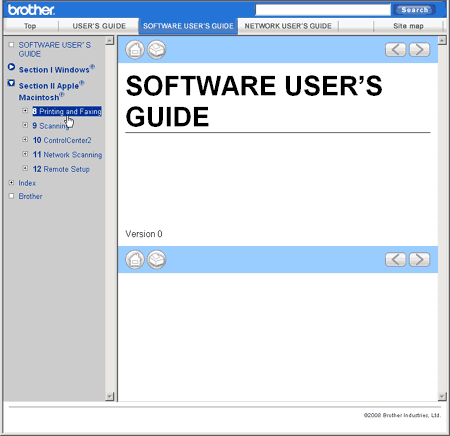This screenshot has width=450, height=436.
Task: Open 10 ControlCenter2 link
Action: coord(62,140)
